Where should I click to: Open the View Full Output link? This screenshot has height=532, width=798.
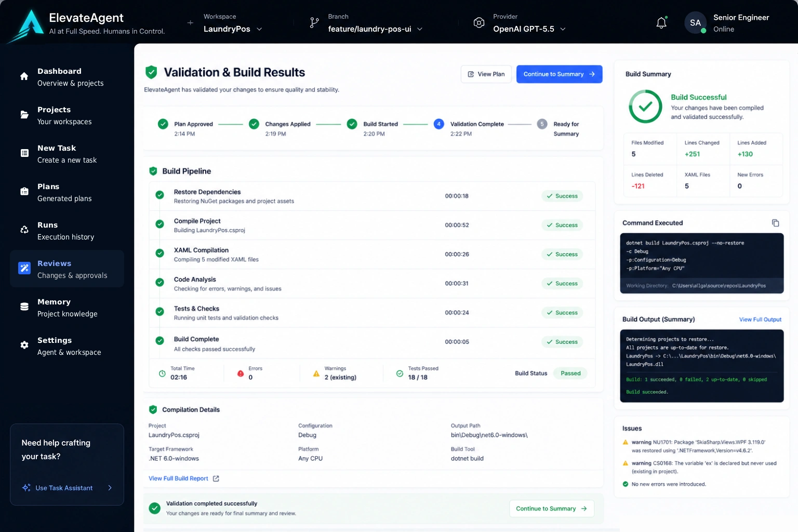pyautogui.click(x=760, y=320)
